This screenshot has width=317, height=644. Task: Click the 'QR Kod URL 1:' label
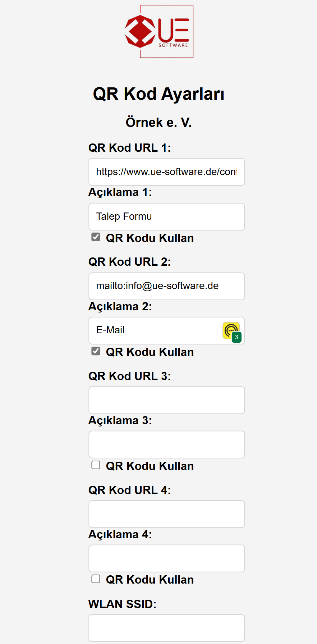pos(130,148)
